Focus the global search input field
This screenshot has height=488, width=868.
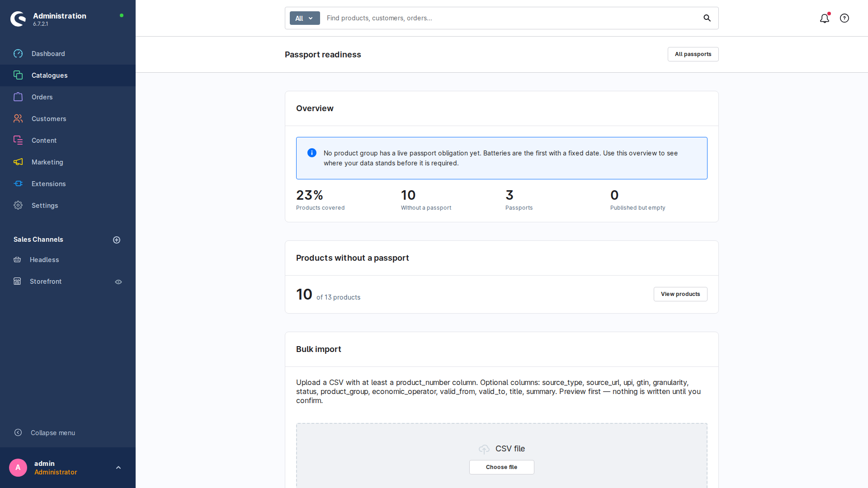[x=511, y=18]
